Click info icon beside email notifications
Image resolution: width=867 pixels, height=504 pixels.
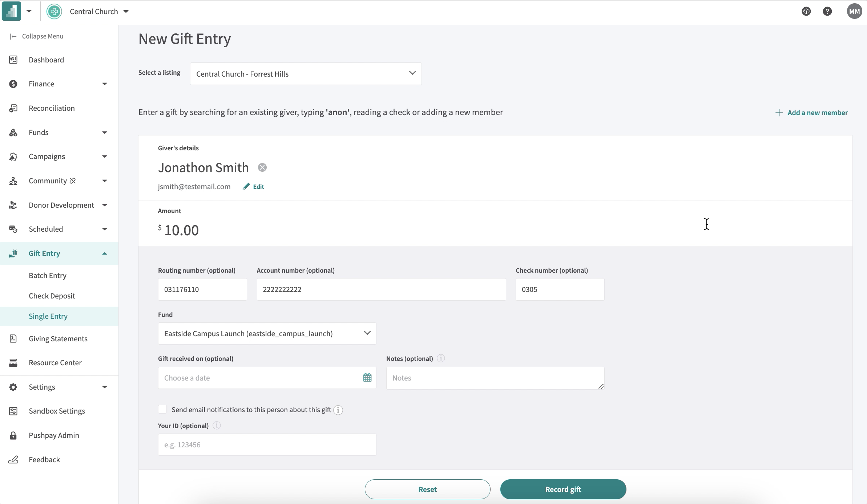click(338, 410)
